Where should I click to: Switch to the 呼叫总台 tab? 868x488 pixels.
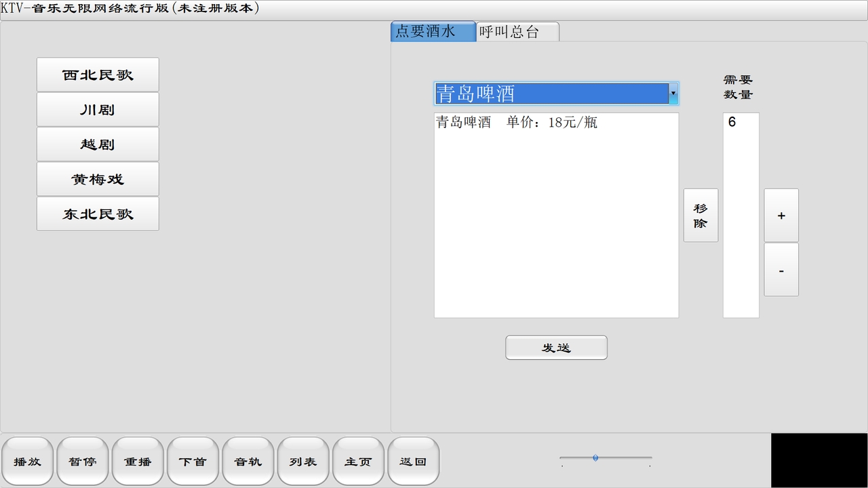point(517,30)
